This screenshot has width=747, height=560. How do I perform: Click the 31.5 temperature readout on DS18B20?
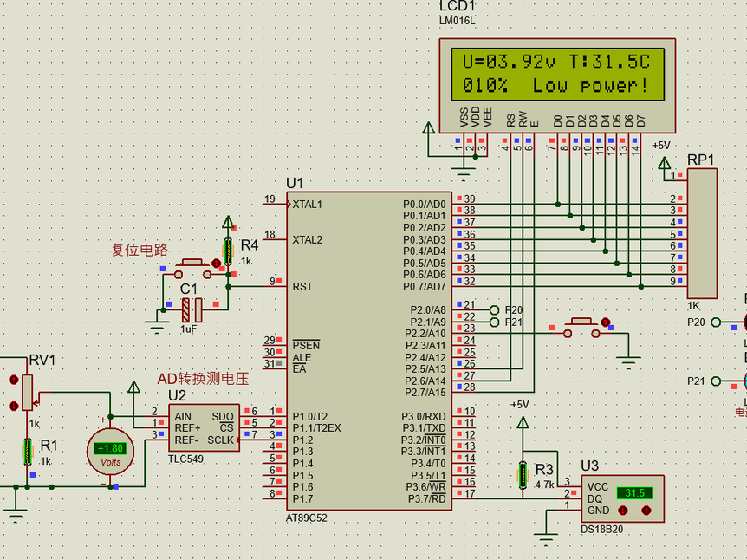pos(634,492)
